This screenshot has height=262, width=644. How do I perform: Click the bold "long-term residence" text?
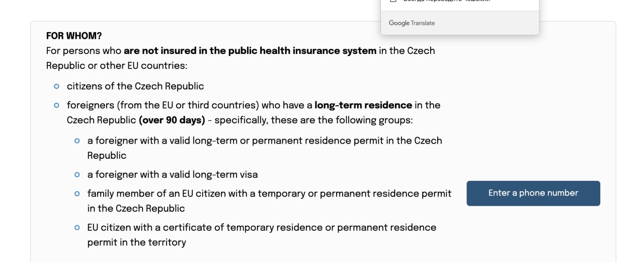pyautogui.click(x=363, y=105)
